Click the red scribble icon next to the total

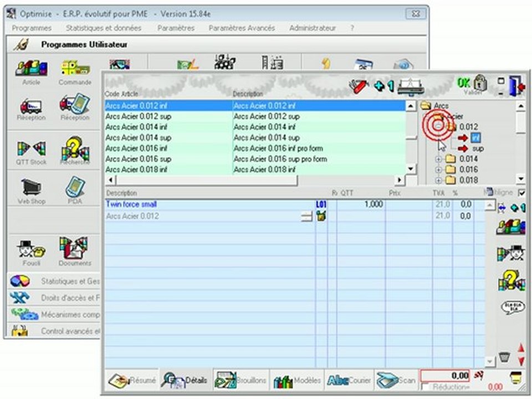pos(478,375)
